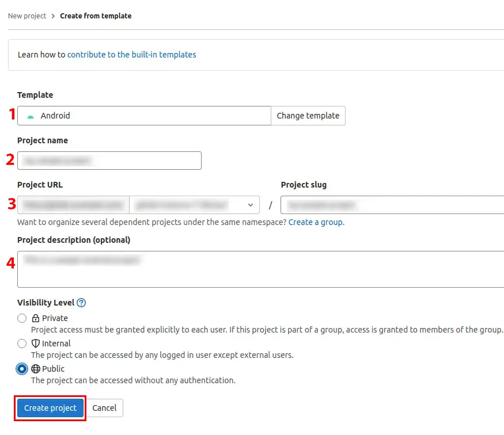This screenshot has width=504, height=435.
Task: Go to New project breadcrumb
Action: [x=27, y=16]
